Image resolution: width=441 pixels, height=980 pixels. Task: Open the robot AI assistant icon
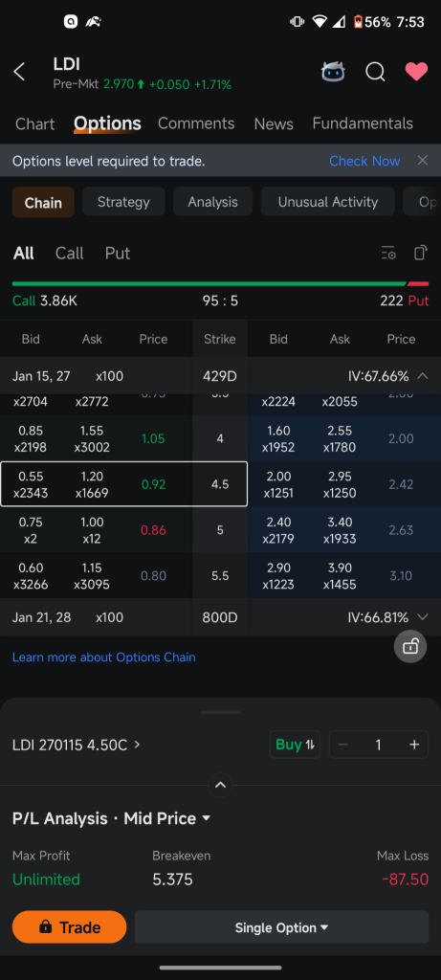click(x=333, y=72)
